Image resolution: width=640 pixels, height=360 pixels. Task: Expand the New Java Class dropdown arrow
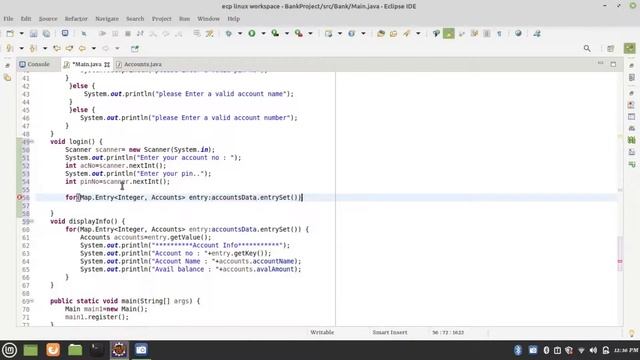click(x=363, y=34)
